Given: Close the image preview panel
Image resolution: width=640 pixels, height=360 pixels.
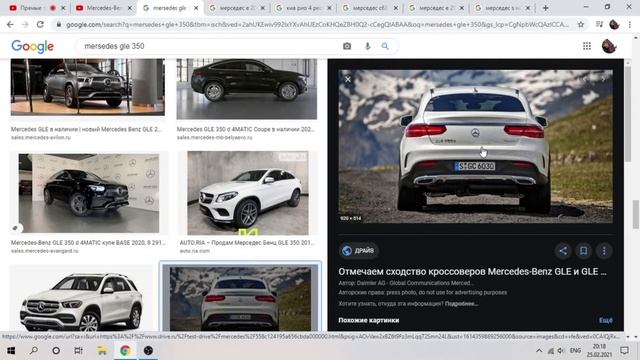Looking at the screenshot, I should (348, 79).
